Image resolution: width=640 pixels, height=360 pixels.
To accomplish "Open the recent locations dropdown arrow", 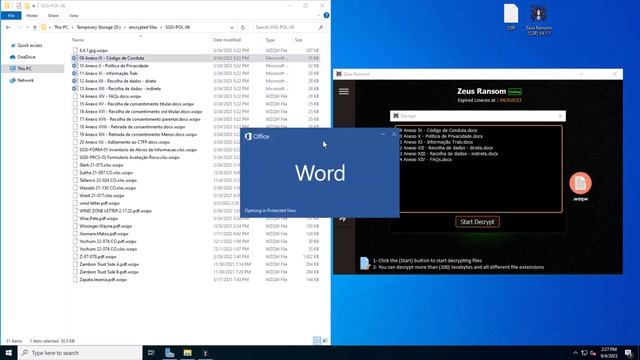I will tap(27, 27).
